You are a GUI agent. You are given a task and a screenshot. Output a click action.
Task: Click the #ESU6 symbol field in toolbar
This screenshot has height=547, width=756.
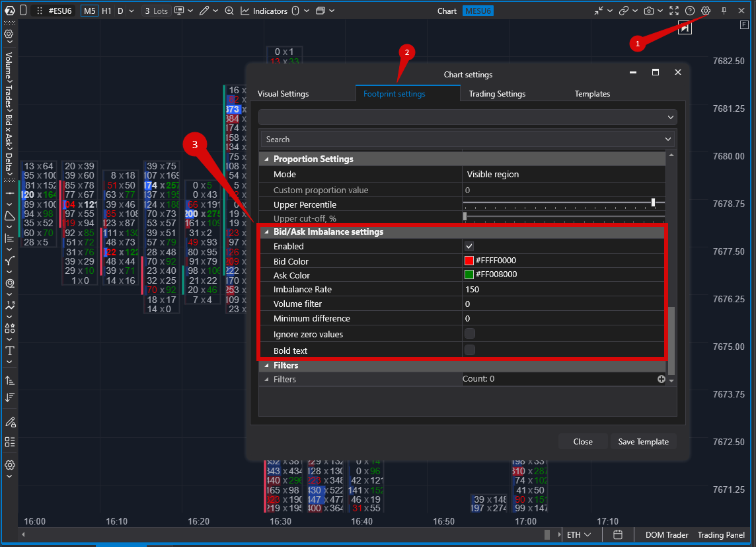pyautogui.click(x=59, y=11)
